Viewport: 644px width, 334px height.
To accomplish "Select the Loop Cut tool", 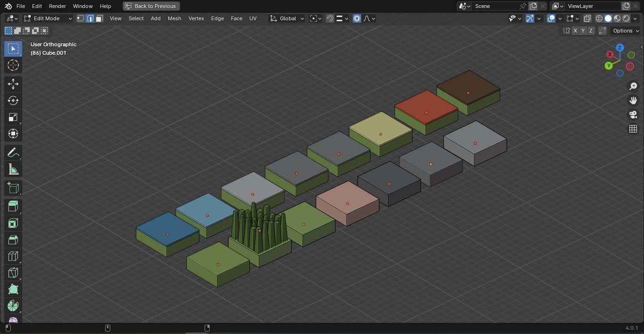I will [x=13, y=256].
